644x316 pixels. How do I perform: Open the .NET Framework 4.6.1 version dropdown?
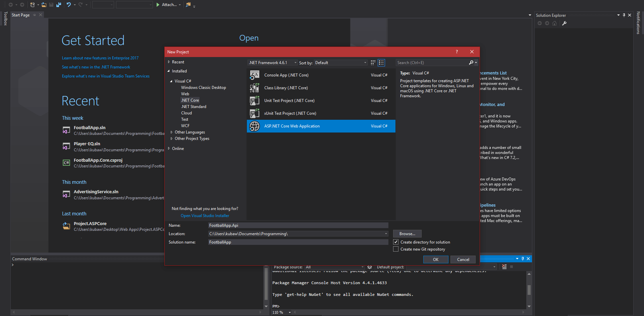tap(273, 63)
